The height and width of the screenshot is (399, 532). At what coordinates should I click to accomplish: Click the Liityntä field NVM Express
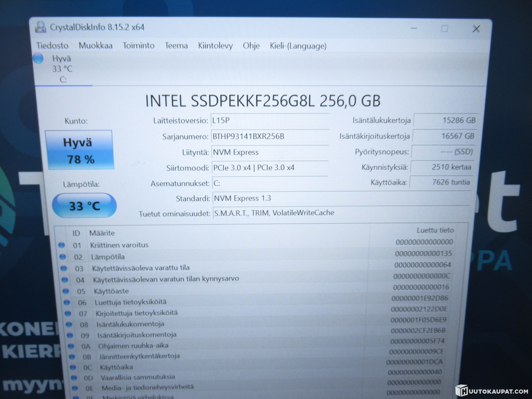click(270, 152)
